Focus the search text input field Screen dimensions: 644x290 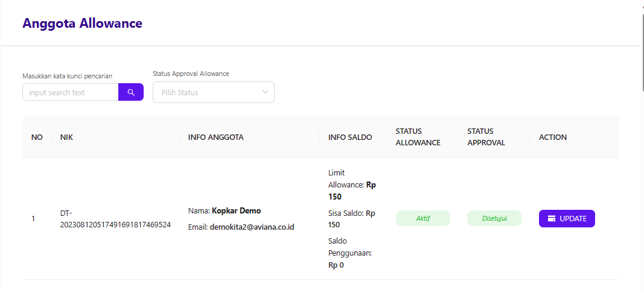click(x=70, y=92)
